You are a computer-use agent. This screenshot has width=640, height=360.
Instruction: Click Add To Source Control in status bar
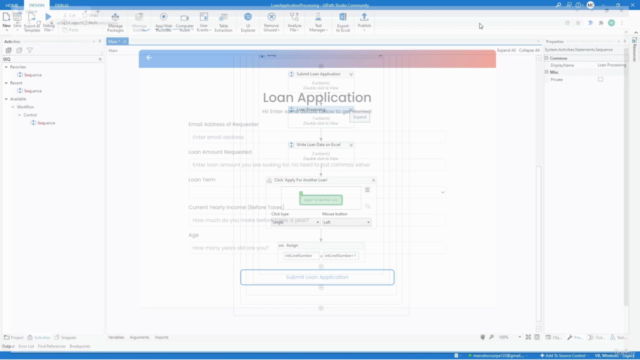[563, 356]
